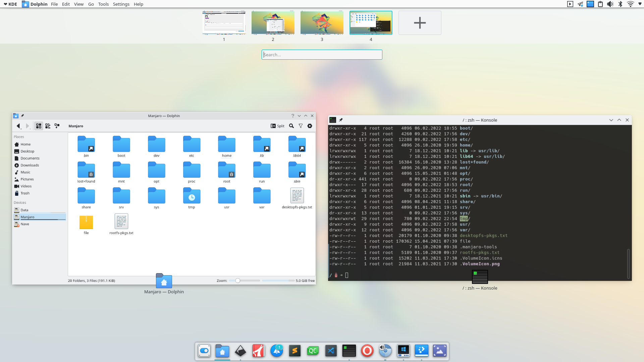Click the free space bar in status bar

point(278,281)
